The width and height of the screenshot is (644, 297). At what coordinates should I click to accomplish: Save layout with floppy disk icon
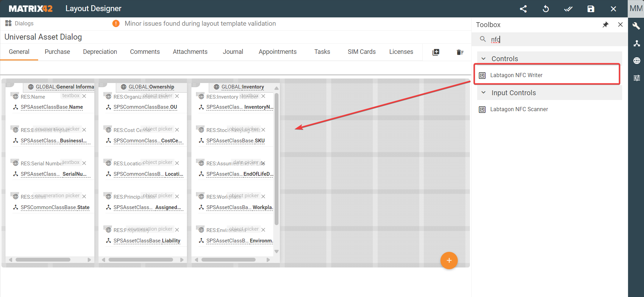pyautogui.click(x=591, y=9)
